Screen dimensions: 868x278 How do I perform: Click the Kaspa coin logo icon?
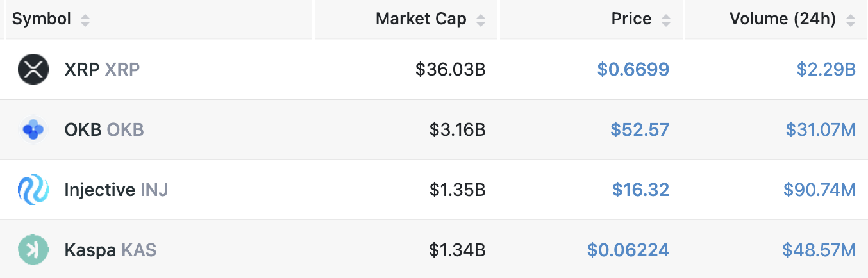[x=33, y=250]
